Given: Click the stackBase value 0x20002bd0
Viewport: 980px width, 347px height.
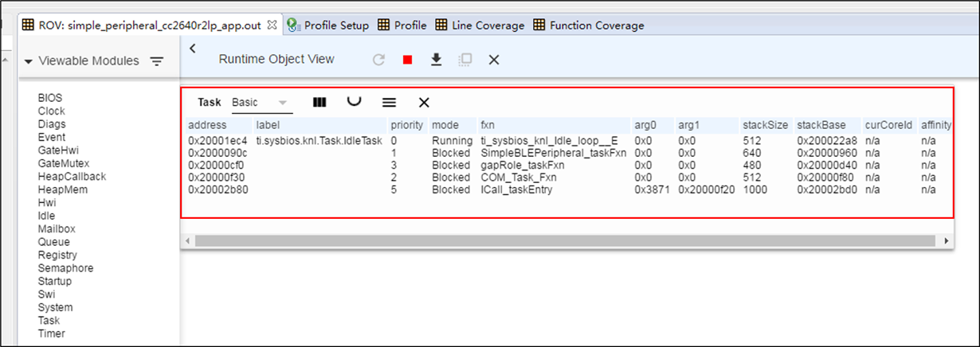Looking at the screenshot, I should click(x=827, y=189).
